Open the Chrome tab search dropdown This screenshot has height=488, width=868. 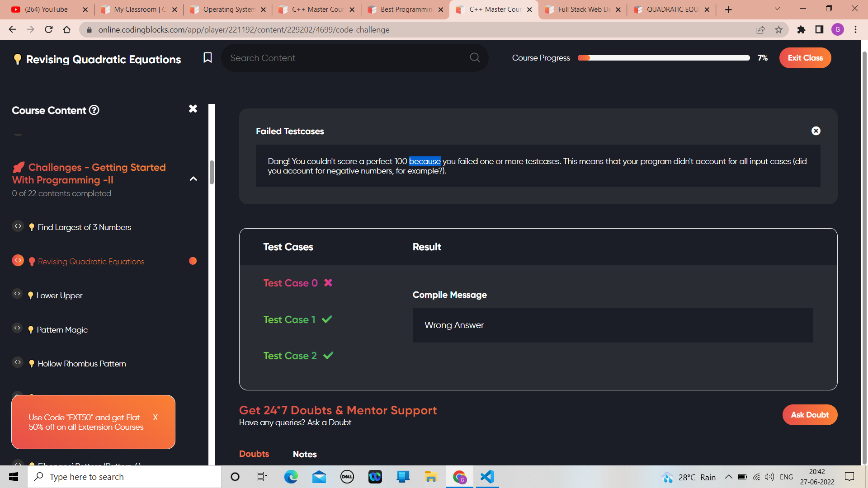point(777,9)
